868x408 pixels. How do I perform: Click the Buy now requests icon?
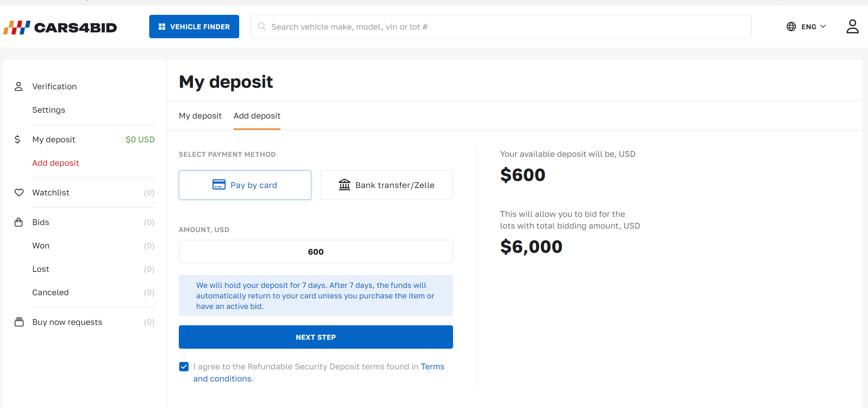pyautogui.click(x=19, y=322)
